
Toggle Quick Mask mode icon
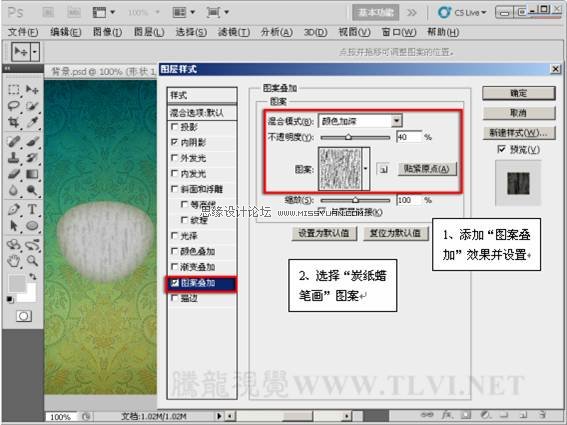point(24,316)
